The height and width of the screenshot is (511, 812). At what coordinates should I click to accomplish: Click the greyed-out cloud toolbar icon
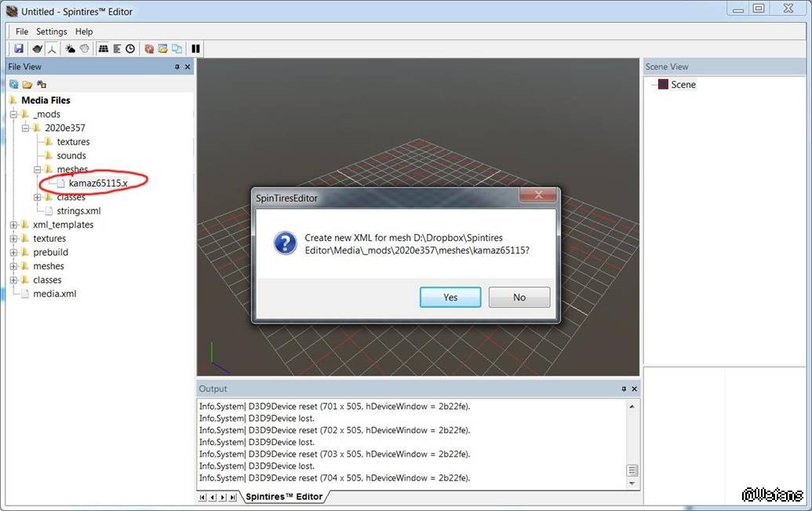(x=85, y=49)
